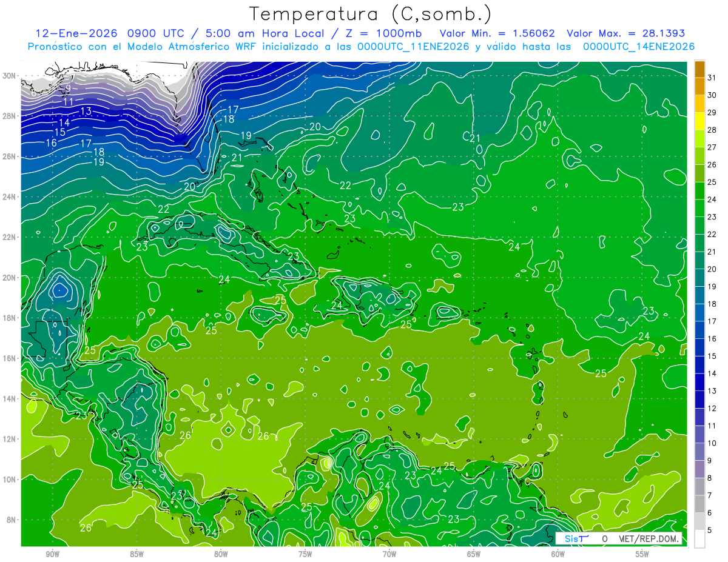
Task: Click the '60W' longitude axis label
Action: (558, 554)
